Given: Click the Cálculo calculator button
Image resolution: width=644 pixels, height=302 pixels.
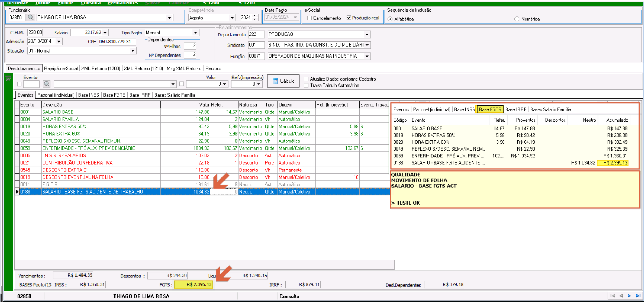Looking at the screenshot, I should tap(283, 81).
